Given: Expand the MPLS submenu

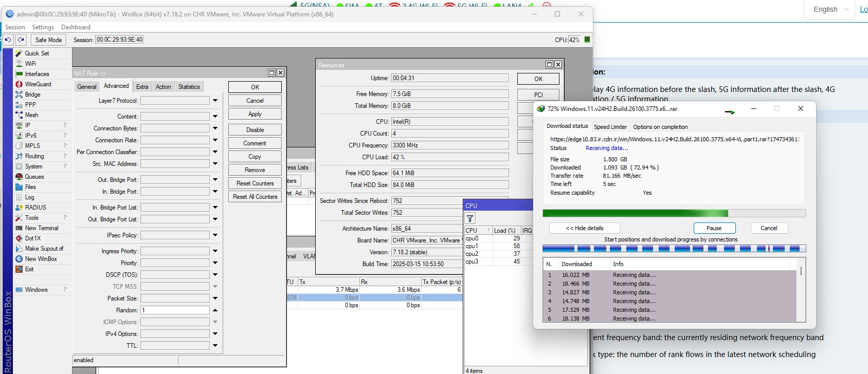Looking at the screenshot, I should pyautogui.click(x=66, y=146).
